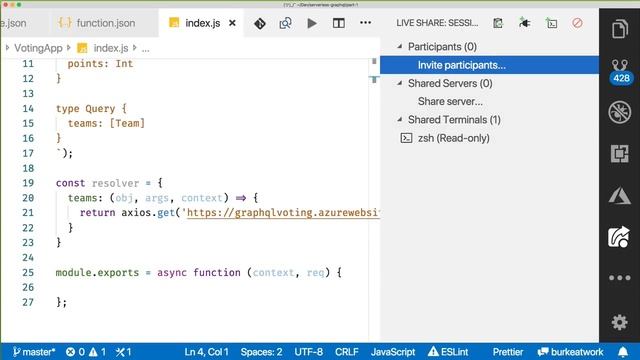Image resolution: width=640 pixels, height=360 pixels.
Task: Collapse the Participants (0) section
Action: coord(400,47)
